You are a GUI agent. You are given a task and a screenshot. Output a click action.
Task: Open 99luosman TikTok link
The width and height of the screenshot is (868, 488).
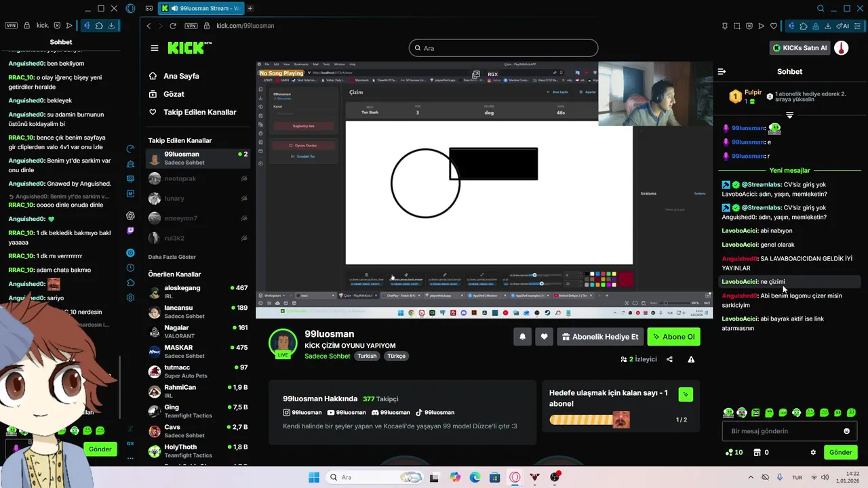[435, 413]
